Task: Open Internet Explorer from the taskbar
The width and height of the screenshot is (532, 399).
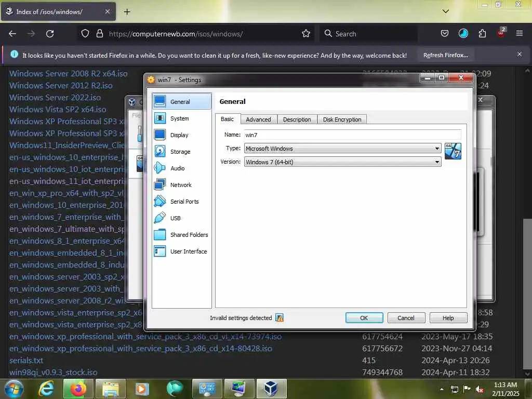Action: point(46,389)
